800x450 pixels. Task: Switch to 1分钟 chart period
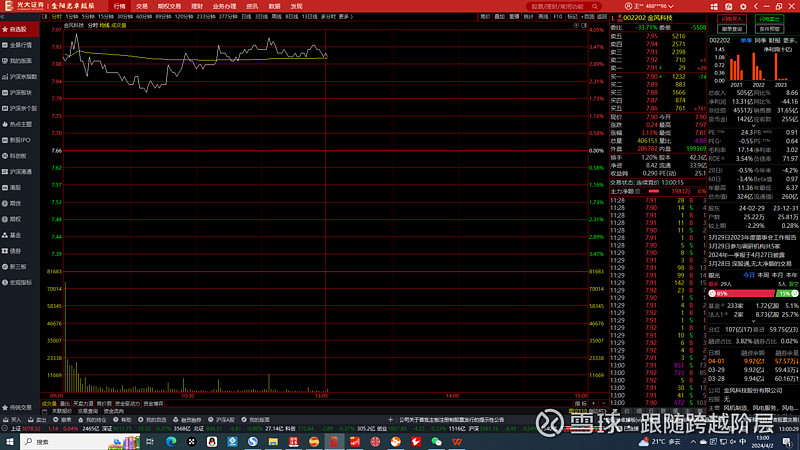[x=72, y=17]
